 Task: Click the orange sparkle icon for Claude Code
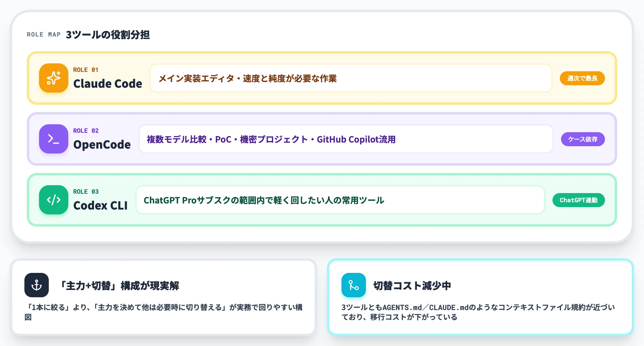54,78
